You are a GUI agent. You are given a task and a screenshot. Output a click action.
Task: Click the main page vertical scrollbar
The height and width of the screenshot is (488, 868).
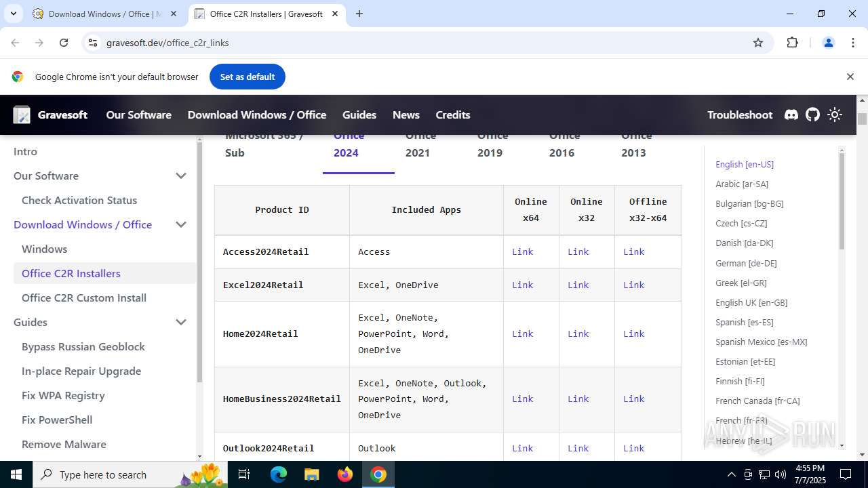coord(862,119)
